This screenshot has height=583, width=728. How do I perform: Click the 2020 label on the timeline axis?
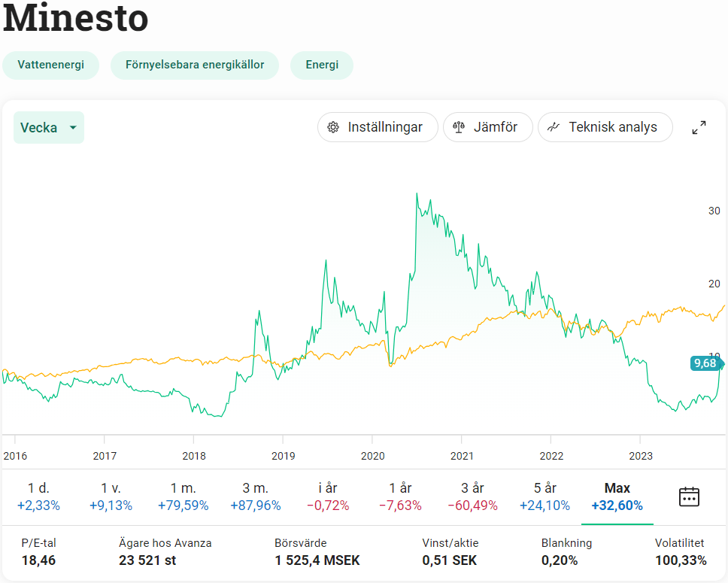[372, 456]
